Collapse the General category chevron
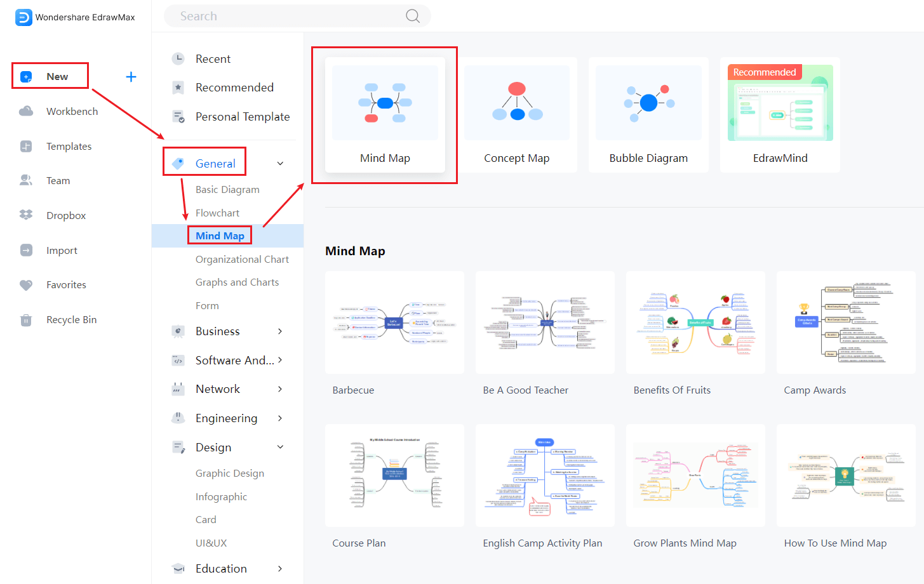 click(280, 163)
